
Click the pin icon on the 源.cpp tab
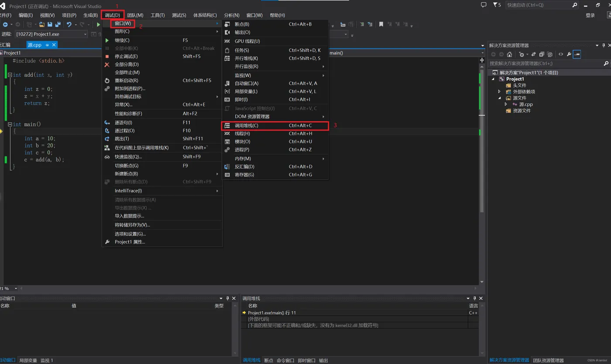pos(47,45)
